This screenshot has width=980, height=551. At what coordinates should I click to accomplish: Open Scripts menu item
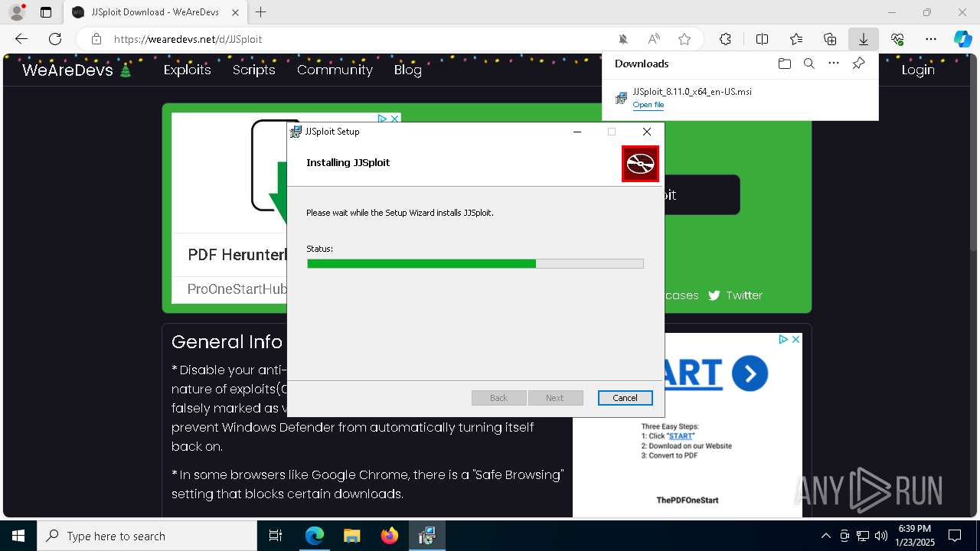click(253, 70)
